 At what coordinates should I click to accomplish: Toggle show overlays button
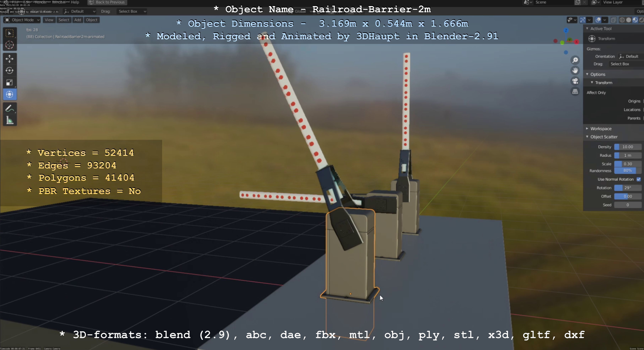tap(598, 20)
